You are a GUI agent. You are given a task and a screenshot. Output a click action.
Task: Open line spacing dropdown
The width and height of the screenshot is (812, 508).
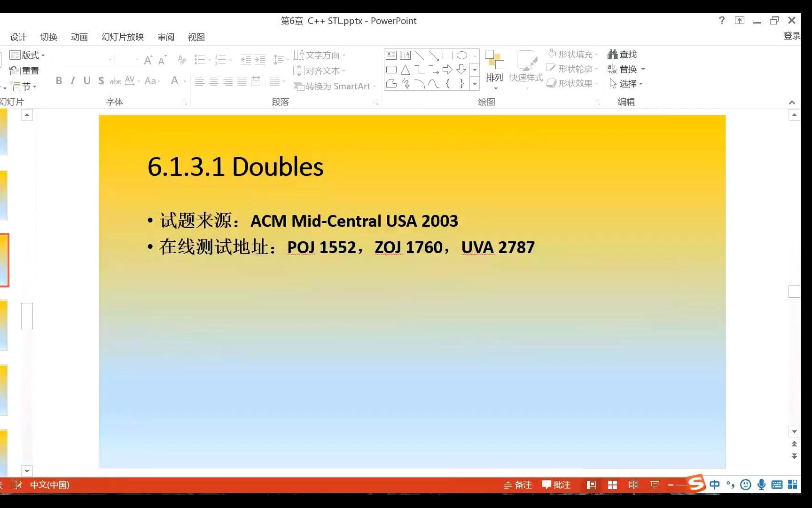click(280, 60)
